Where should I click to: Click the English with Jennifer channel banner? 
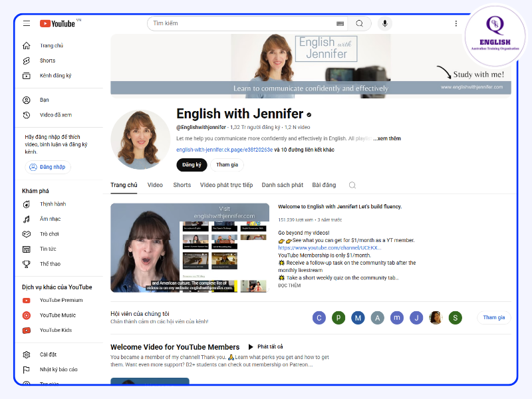point(311,66)
